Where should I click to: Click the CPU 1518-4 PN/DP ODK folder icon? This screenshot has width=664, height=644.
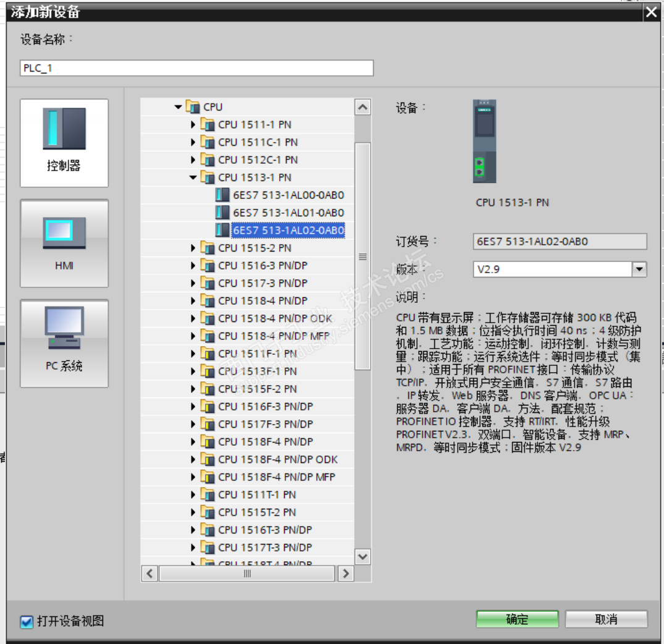[208, 318]
